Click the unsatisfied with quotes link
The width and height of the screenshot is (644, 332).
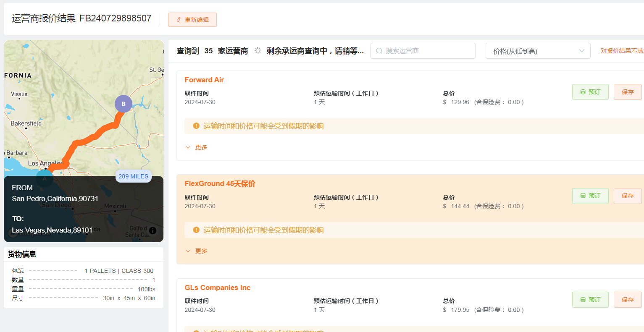[x=622, y=51]
